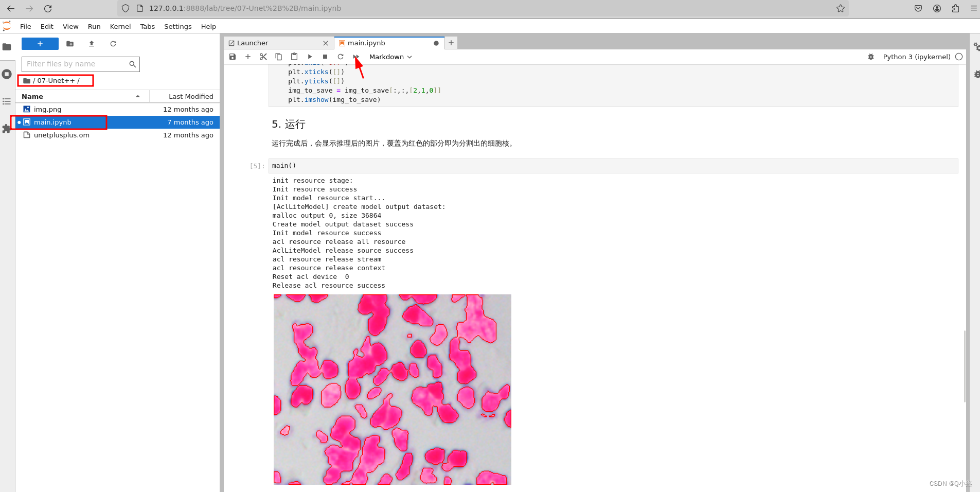This screenshot has height=492, width=980.
Task: Open the View menu
Action: [70, 26]
